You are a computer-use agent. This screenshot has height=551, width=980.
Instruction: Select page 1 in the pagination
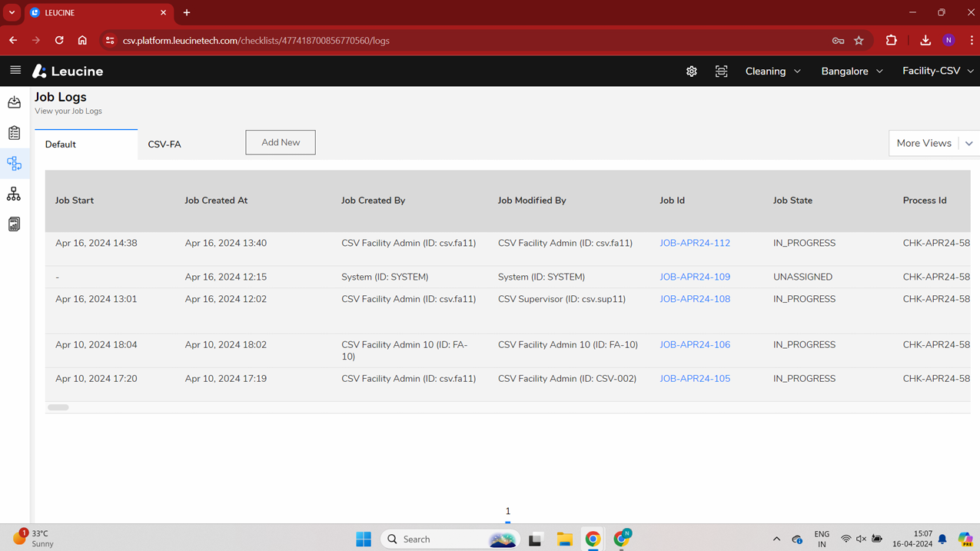pyautogui.click(x=507, y=510)
